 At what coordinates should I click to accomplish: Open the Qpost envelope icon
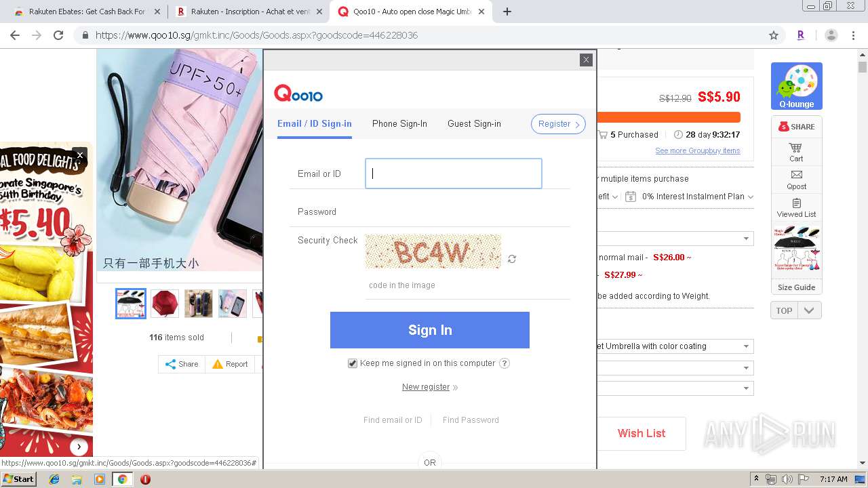point(796,180)
